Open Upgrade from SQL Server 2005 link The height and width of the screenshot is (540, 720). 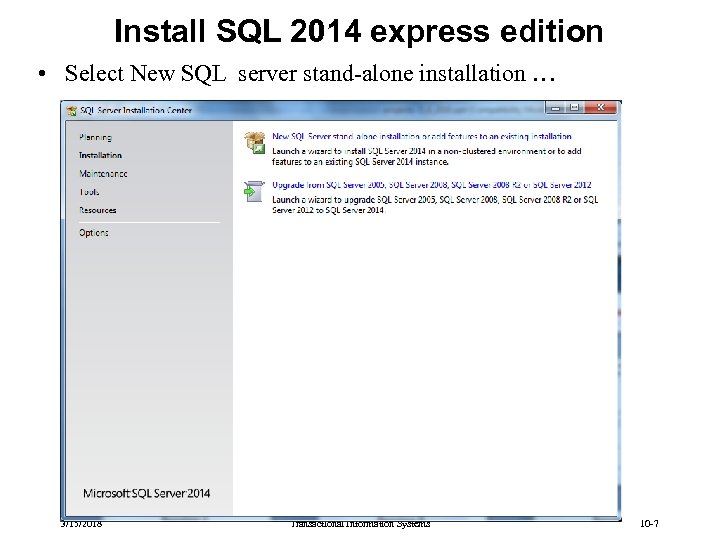(x=432, y=185)
